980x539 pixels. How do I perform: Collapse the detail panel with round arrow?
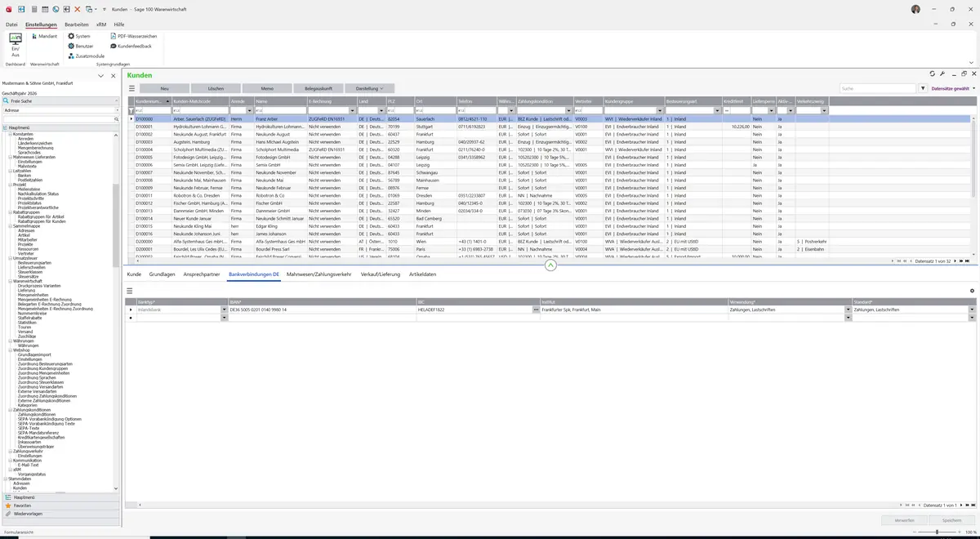click(550, 265)
